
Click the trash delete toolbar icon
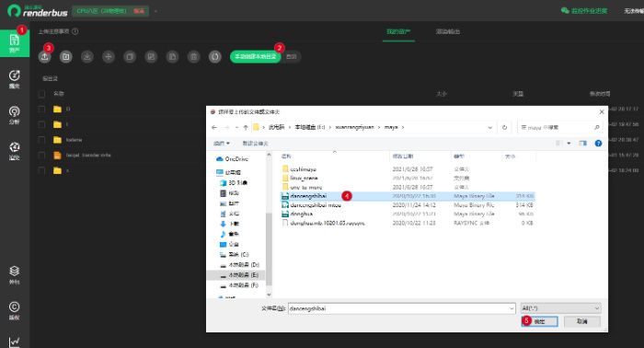click(x=194, y=57)
